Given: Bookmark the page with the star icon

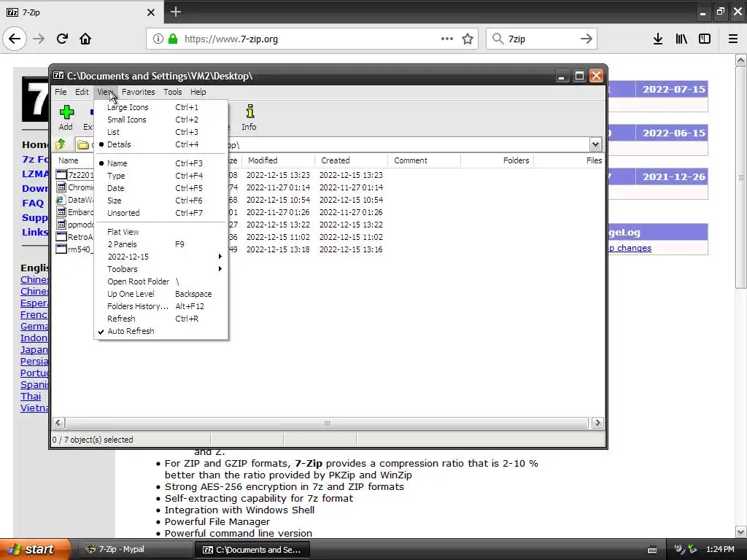Looking at the screenshot, I should [x=468, y=39].
